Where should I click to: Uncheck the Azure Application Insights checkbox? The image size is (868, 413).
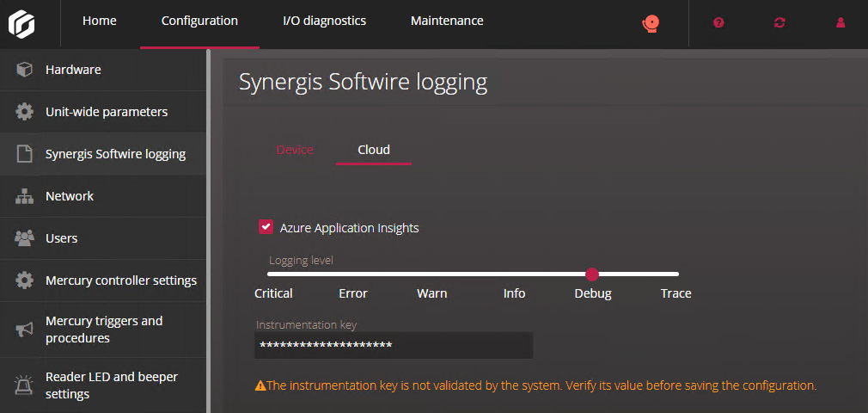[266, 227]
